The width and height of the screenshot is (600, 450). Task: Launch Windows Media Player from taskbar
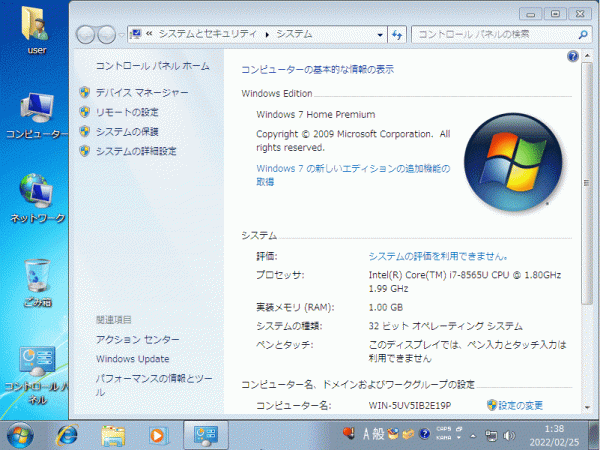[157, 436]
